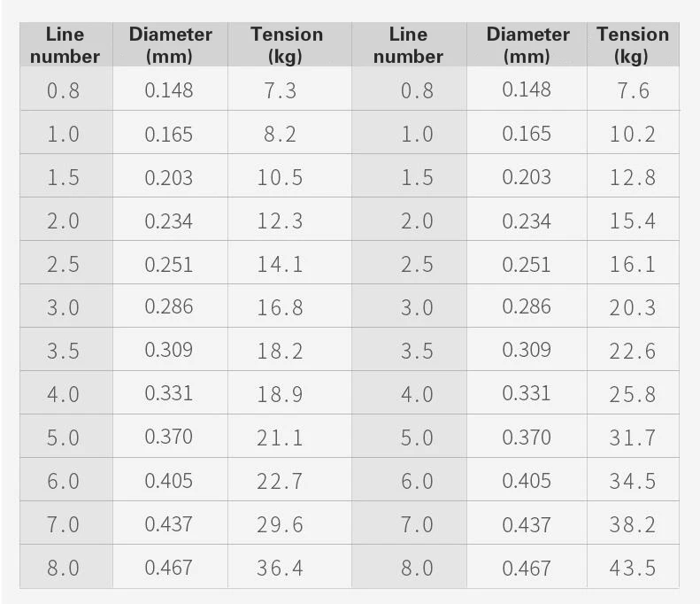Click the 10.5 tension cell
This screenshot has width=700, height=604.
point(280,177)
